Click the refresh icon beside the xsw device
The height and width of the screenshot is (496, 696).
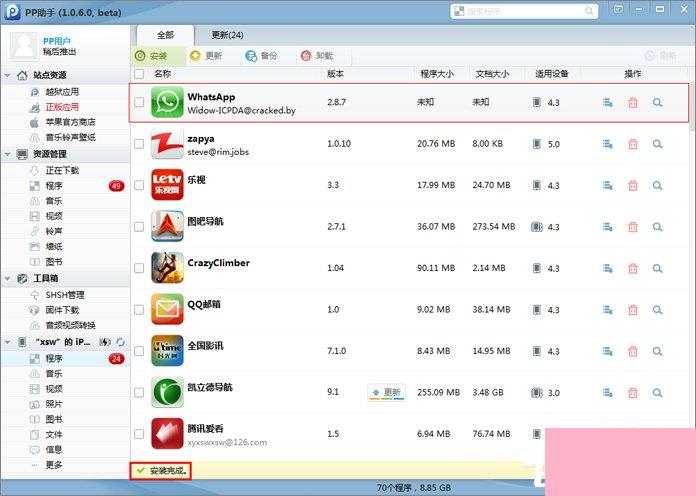120,342
